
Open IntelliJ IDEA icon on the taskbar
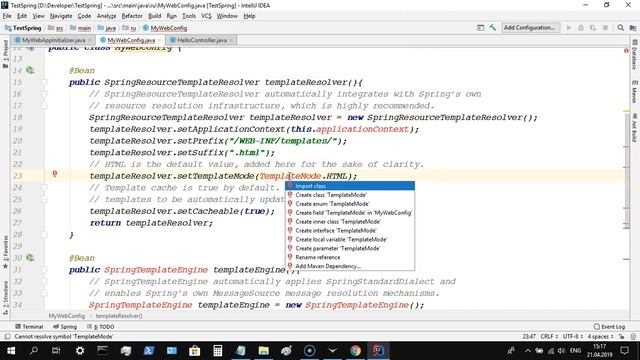click(378, 351)
